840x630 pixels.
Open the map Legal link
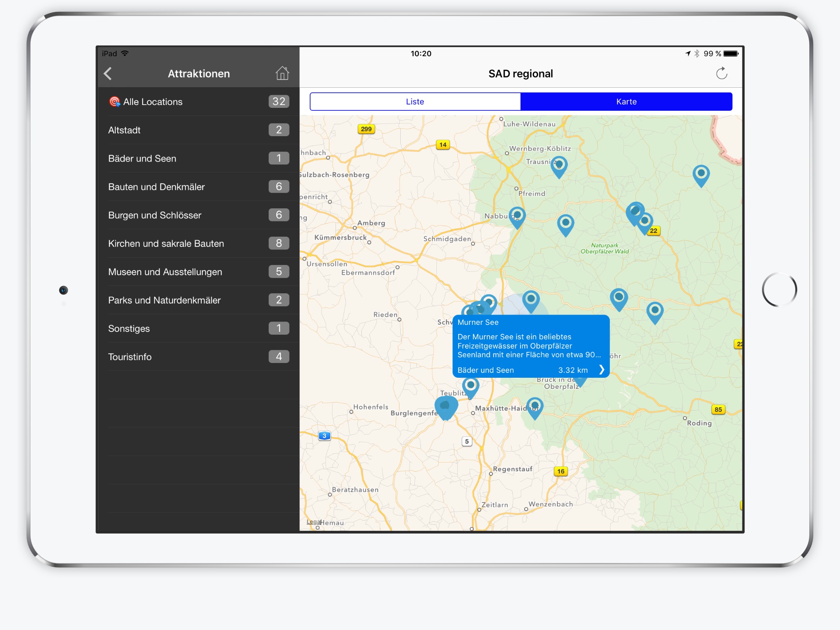[313, 522]
